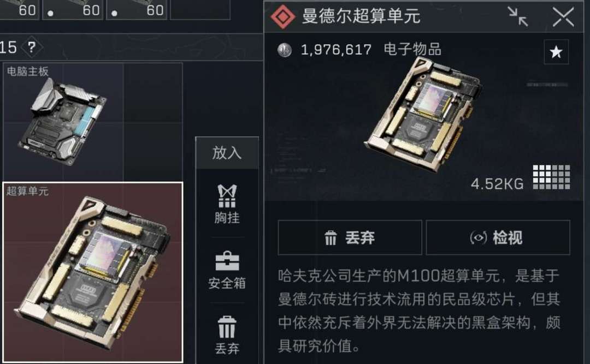Choose 安全箱 safe box option
The height and width of the screenshot is (364, 590).
pyautogui.click(x=227, y=270)
